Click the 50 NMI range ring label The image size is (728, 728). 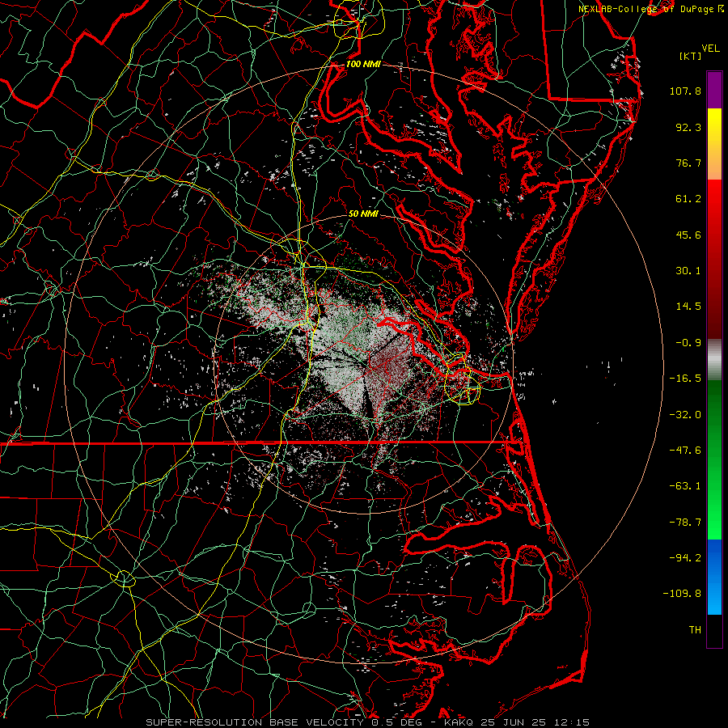363,214
